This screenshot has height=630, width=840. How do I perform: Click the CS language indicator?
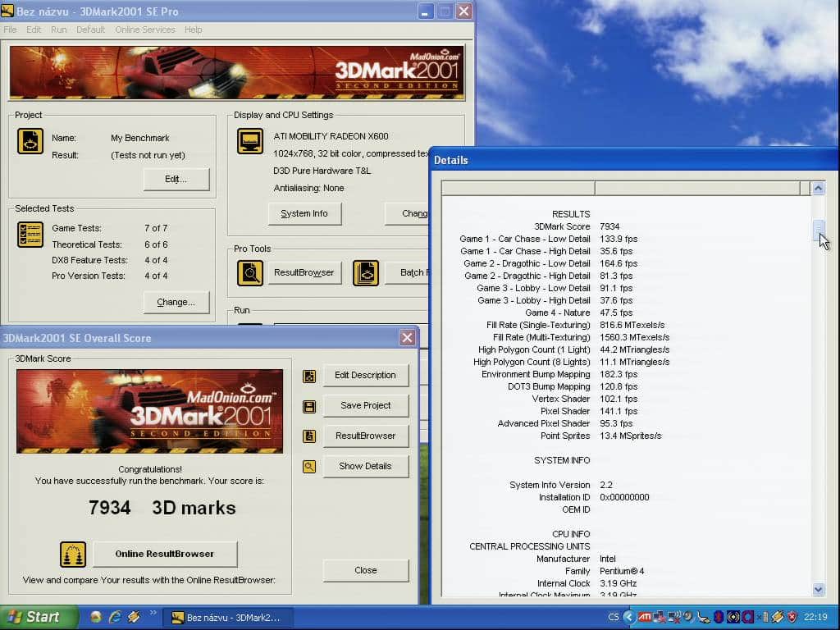tap(614, 617)
